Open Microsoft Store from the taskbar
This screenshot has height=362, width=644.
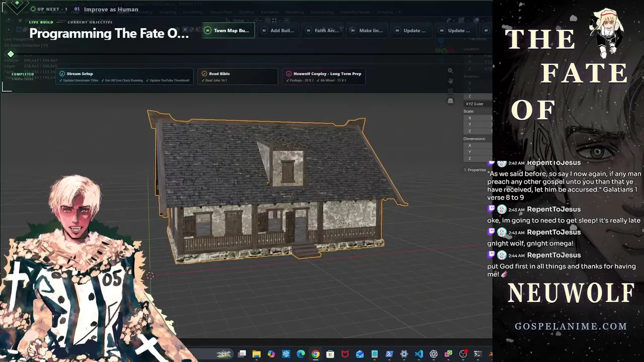330,354
